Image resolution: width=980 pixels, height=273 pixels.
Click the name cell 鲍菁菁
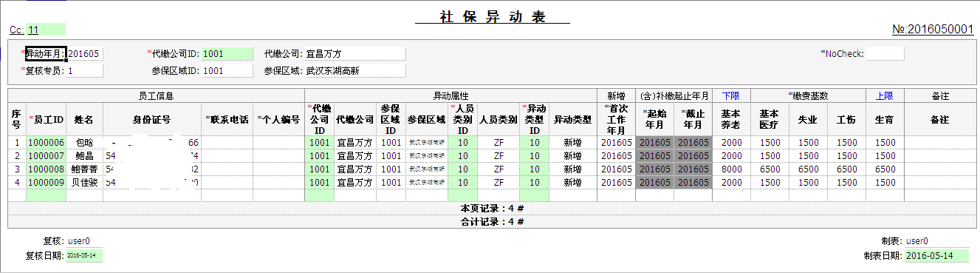85,169
